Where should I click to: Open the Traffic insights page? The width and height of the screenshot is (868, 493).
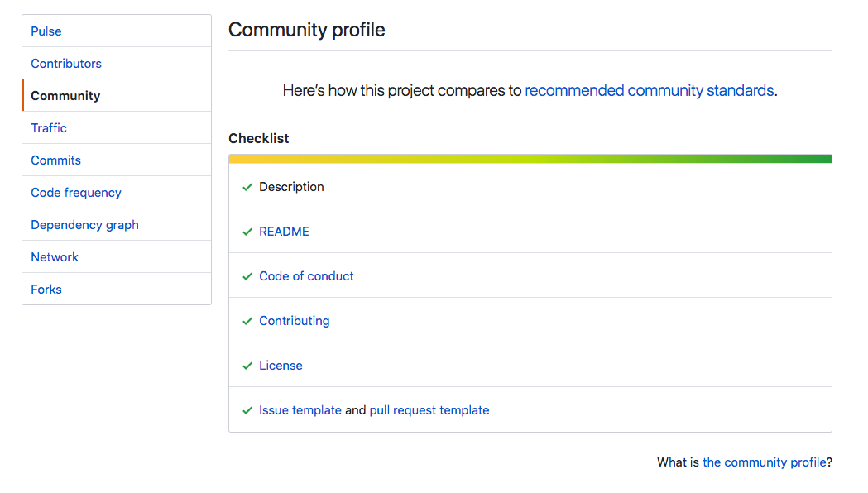click(x=49, y=128)
